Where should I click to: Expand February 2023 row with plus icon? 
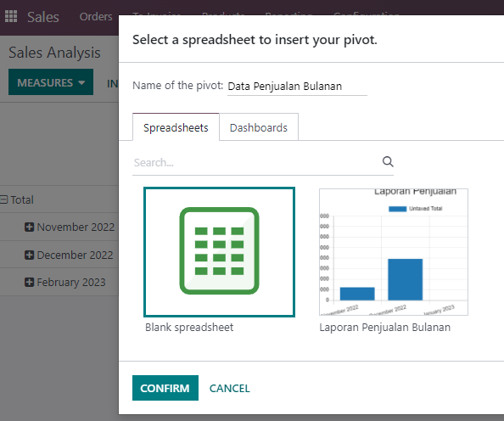pyautogui.click(x=29, y=283)
